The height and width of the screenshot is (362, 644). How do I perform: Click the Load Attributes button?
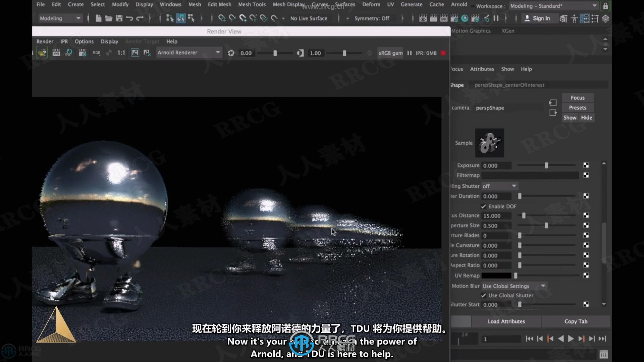coord(506,321)
